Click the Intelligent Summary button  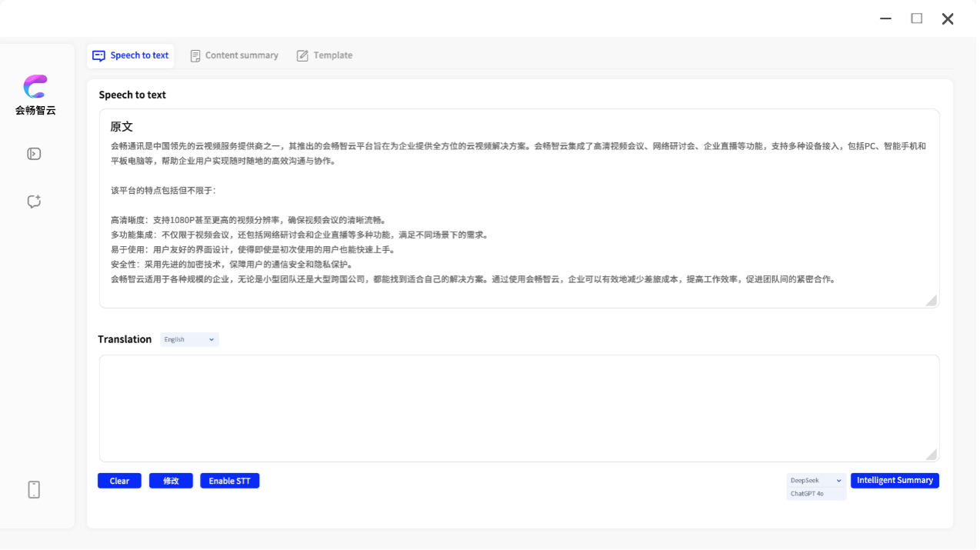[x=895, y=480]
